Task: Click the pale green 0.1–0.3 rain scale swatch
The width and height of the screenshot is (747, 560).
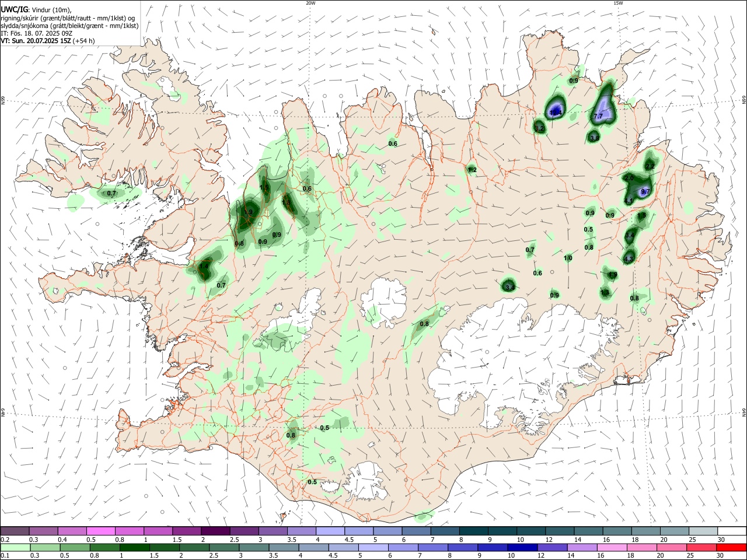Action: tap(15, 547)
